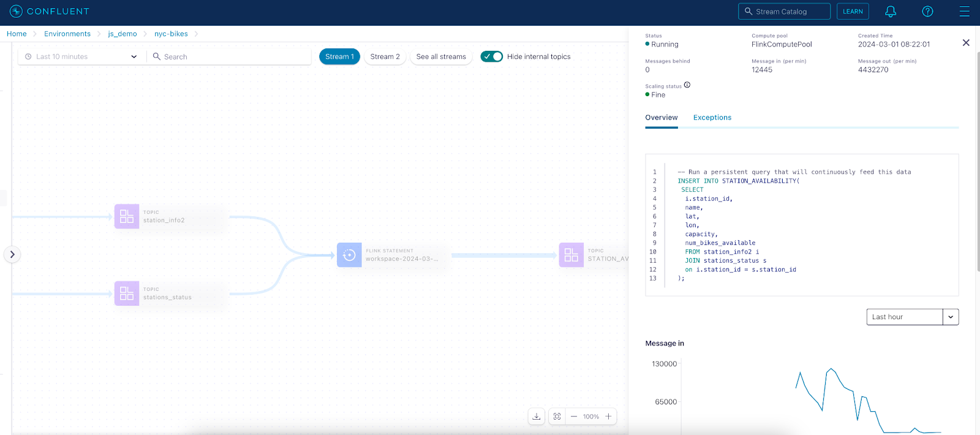Click the 100% zoom level text
Image resolution: width=980 pixels, height=435 pixels.
590,417
